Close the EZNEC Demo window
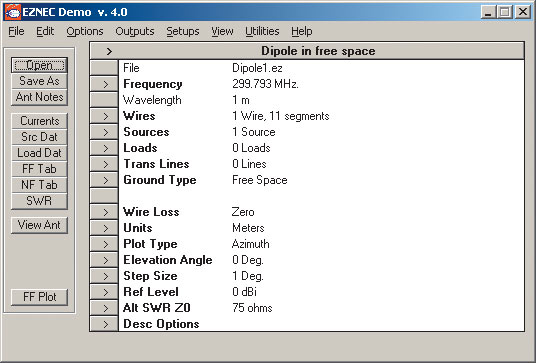This screenshot has height=363, width=536. click(523, 12)
